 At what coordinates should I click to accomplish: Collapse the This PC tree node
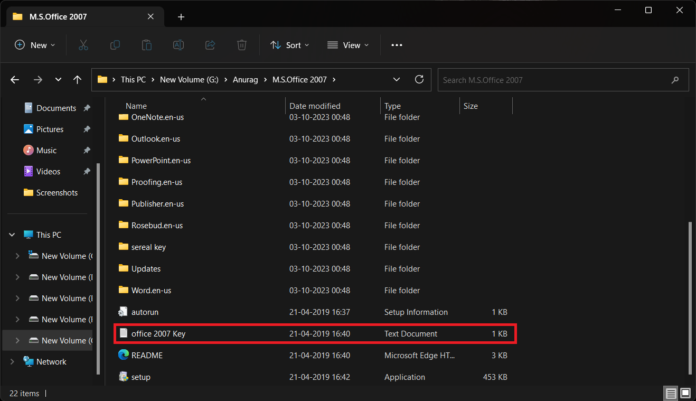click(13, 235)
